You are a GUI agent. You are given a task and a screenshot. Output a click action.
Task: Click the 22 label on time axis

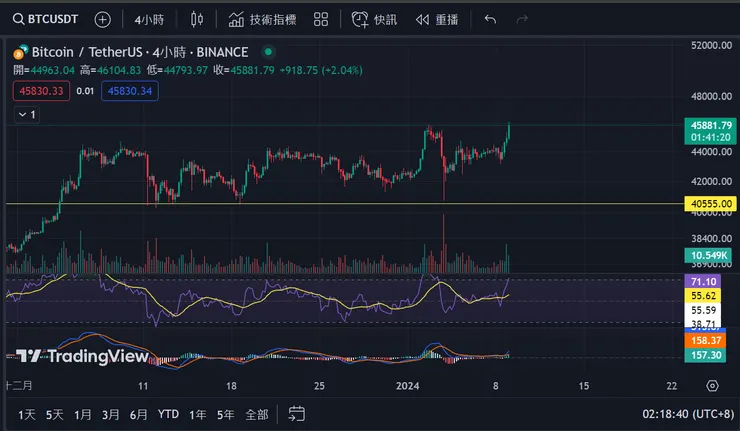(x=672, y=386)
